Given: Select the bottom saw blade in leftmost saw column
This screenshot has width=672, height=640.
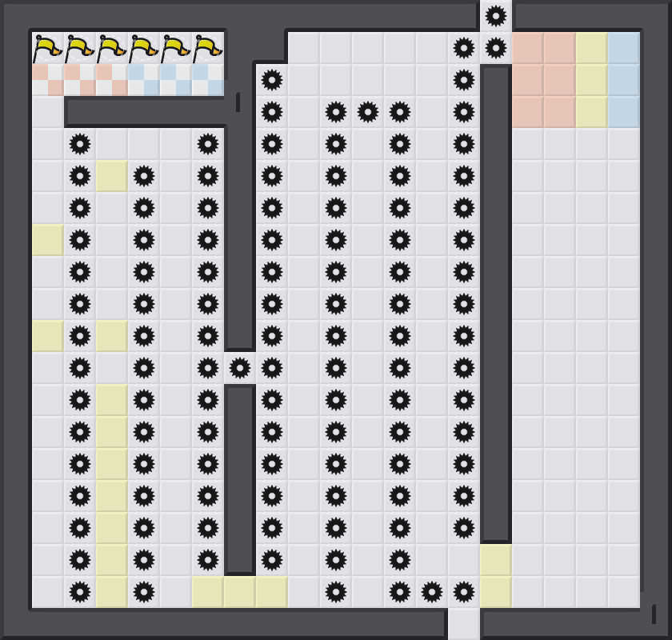Looking at the screenshot, I should 80,592.
